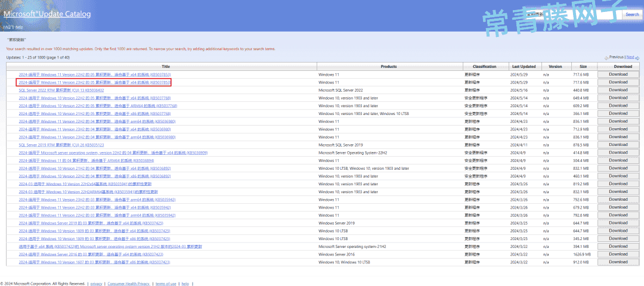Open the Microsoft Update Catalog home link
Viewport: 644px width, 286px height.
pyautogui.click(x=47, y=14)
